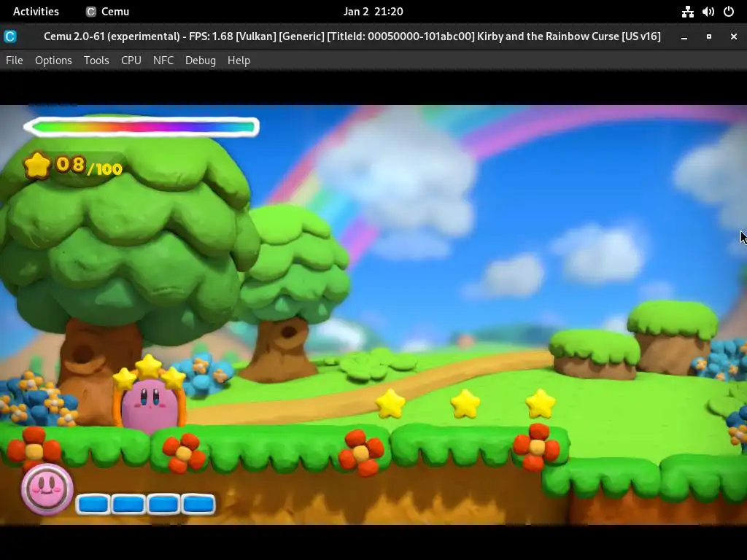Screen dimensions: 747x560
Task: Open the NFC menu
Action: click(x=163, y=61)
